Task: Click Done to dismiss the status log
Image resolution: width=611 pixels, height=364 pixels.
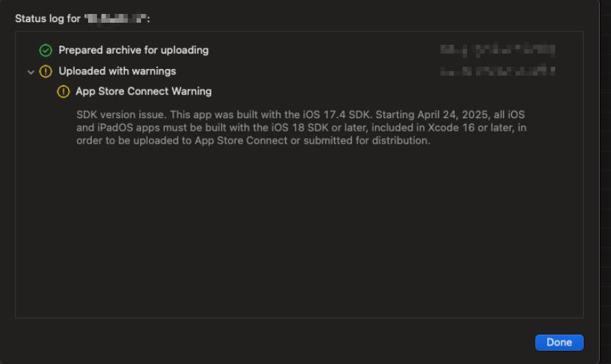Action: (559, 342)
